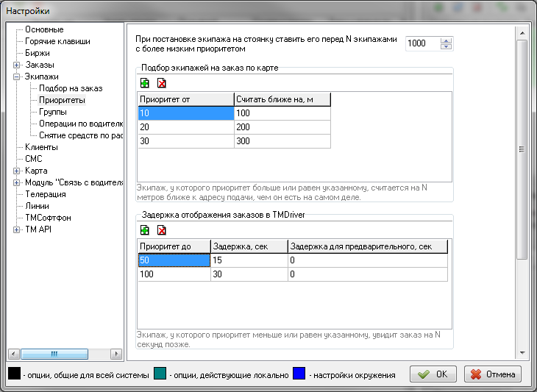Open the ТМСофтфон settings section
537x392 pixels.
(x=48, y=218)
